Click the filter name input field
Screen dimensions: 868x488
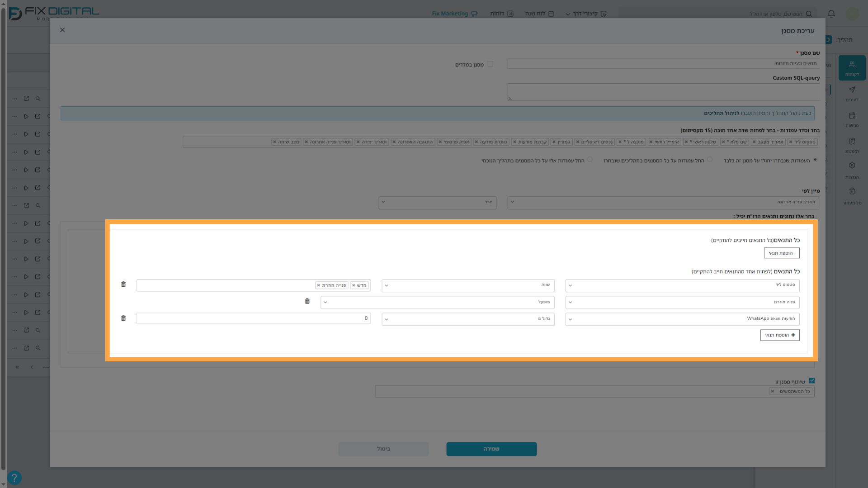(x=664, y=64)
